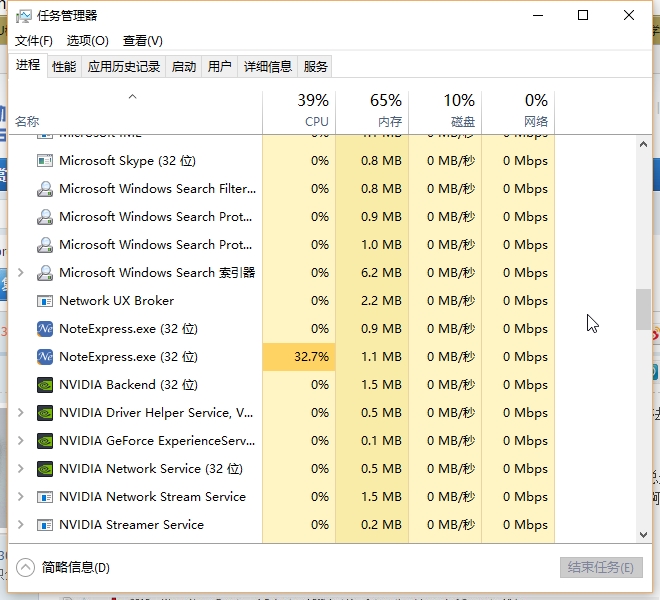Click the vertical scrollbar thumb
The width and height of the screenshot is (660, 600).
pyautogui.click(x=643, y=309)
